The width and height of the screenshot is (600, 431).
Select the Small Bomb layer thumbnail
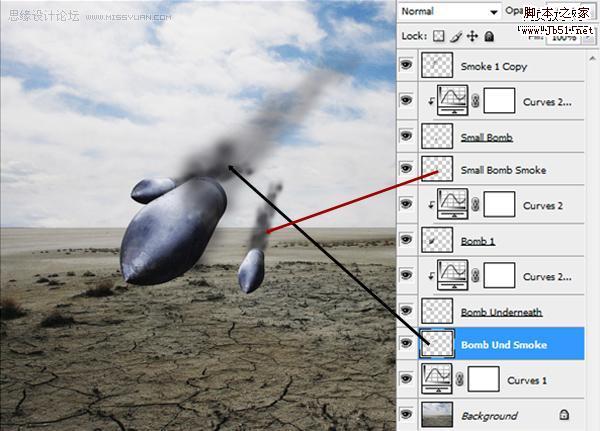coord(437,136)
